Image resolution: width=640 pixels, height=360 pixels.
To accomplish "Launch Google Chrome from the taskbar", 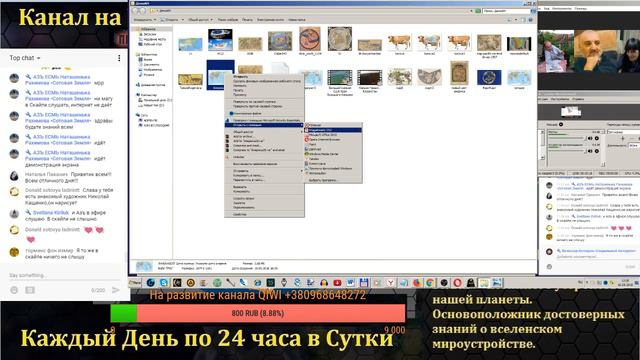I will [x=430, y=282].
